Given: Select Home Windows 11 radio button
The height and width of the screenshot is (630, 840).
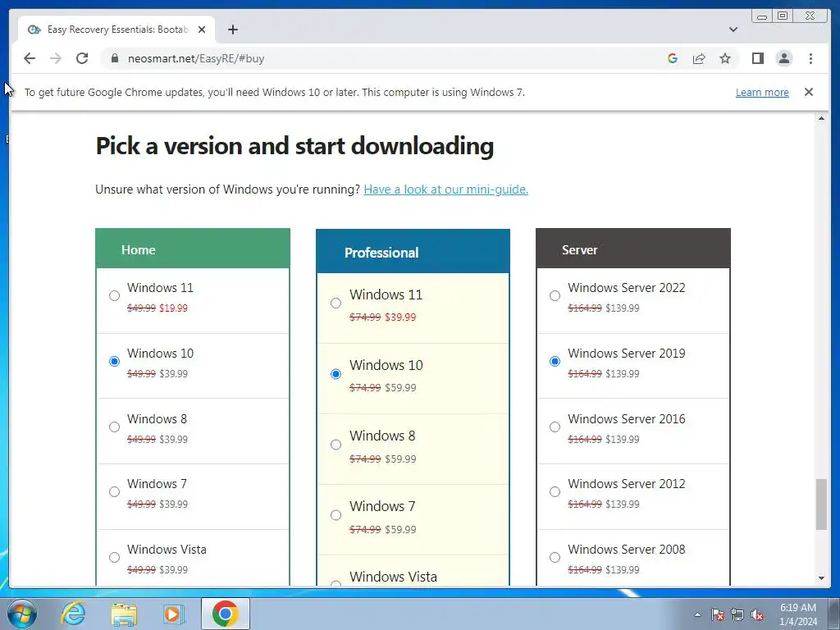Looking at the screenshot, I should click(114, 295).
